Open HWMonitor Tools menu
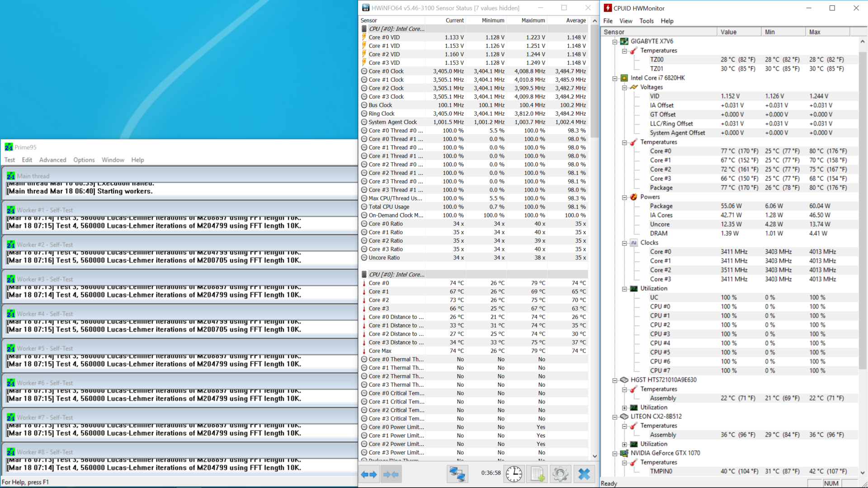 tap(646, 21)
